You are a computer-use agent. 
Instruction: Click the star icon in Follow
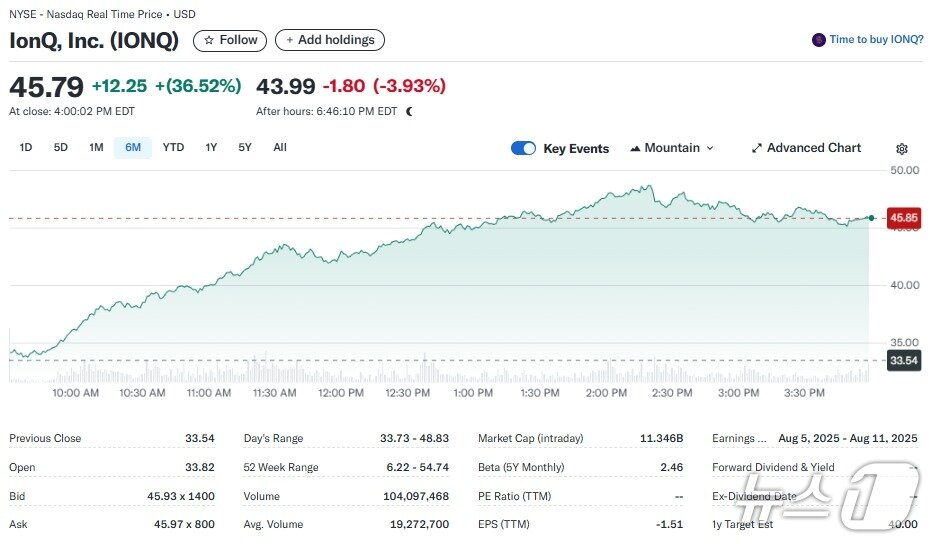coord(209,40)
